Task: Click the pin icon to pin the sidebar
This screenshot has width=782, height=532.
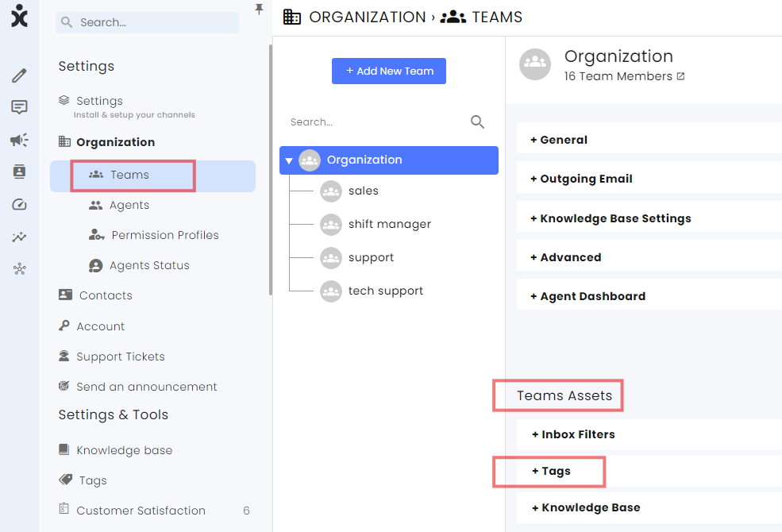Action: click(259, 9)
